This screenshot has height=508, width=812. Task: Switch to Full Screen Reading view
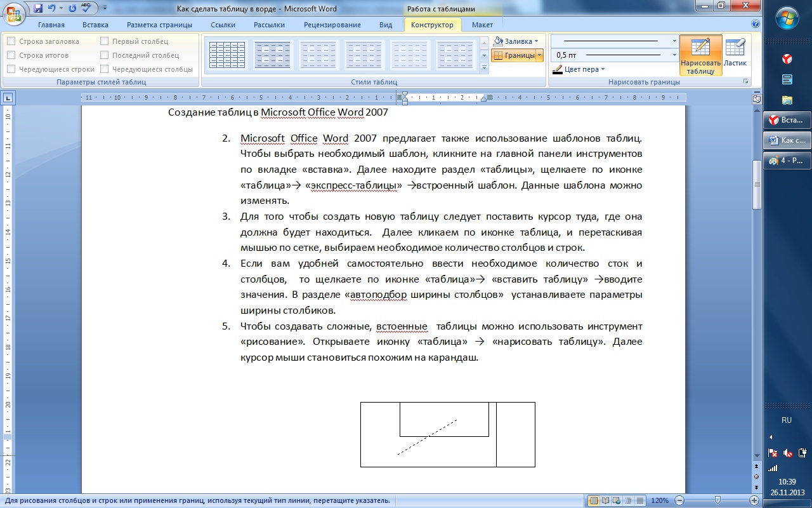tap(606, 500)
